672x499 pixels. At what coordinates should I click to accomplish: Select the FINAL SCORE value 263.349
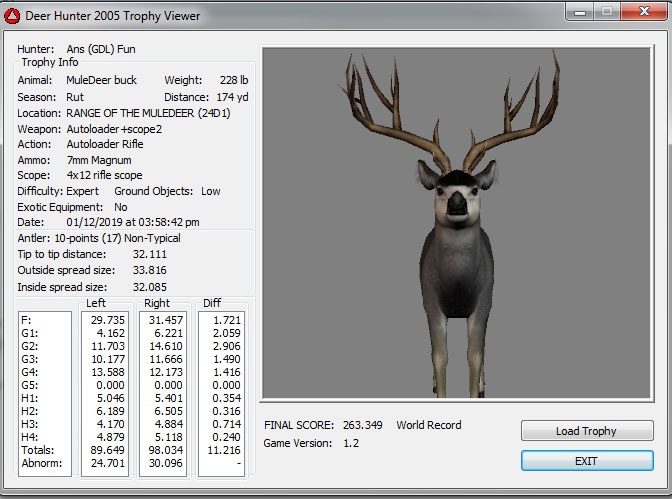click(360, 425)
